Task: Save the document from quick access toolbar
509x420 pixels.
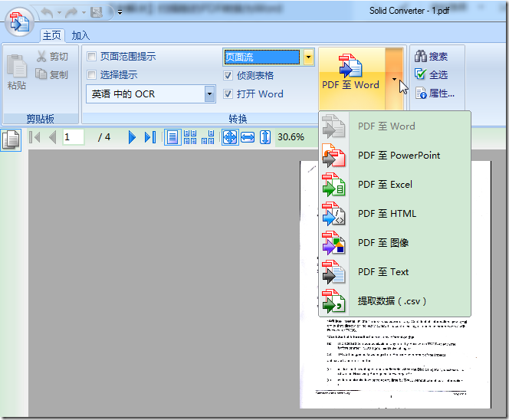Action: (97, 13)
